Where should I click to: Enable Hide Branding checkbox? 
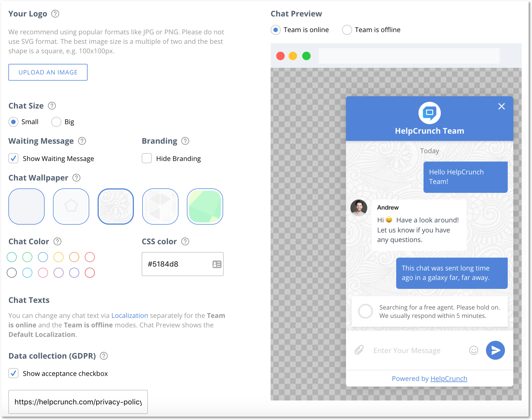(147, 158)
